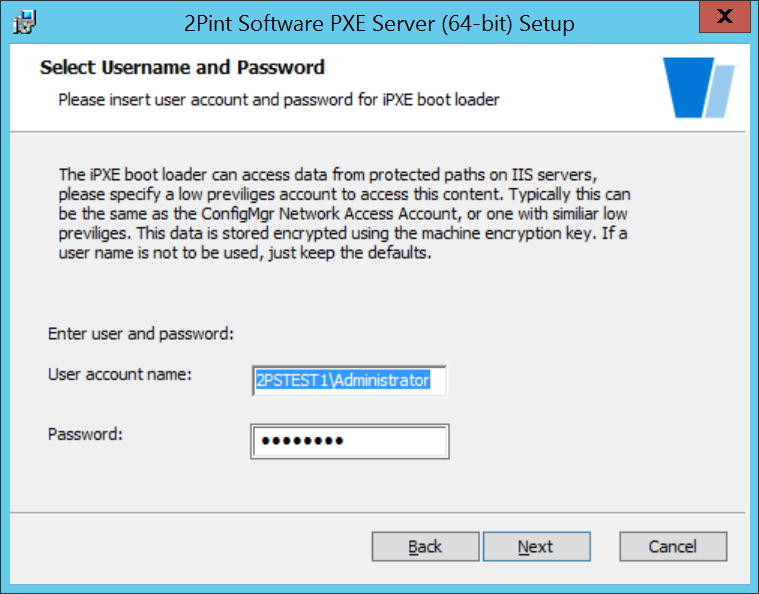Focus the User account name field

349,381
